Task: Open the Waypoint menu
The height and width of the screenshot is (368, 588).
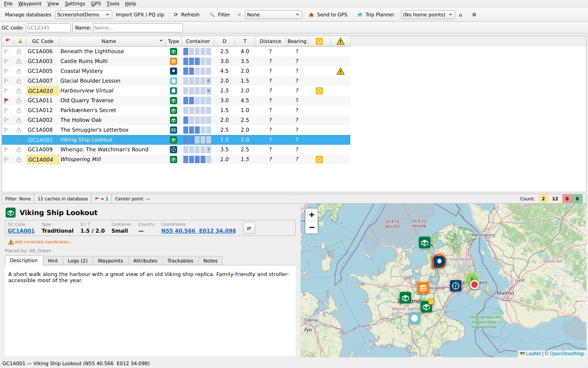Action: click(x=30, y=4)
